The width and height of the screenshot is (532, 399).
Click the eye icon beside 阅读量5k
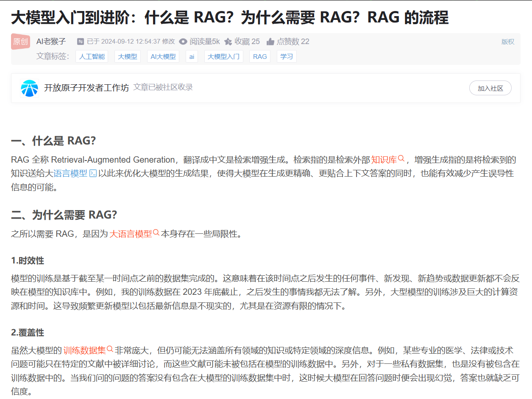tap(183, 42)
